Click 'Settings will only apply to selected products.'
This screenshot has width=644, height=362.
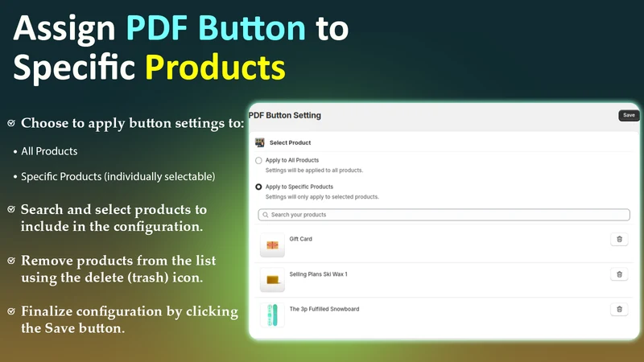322,197
